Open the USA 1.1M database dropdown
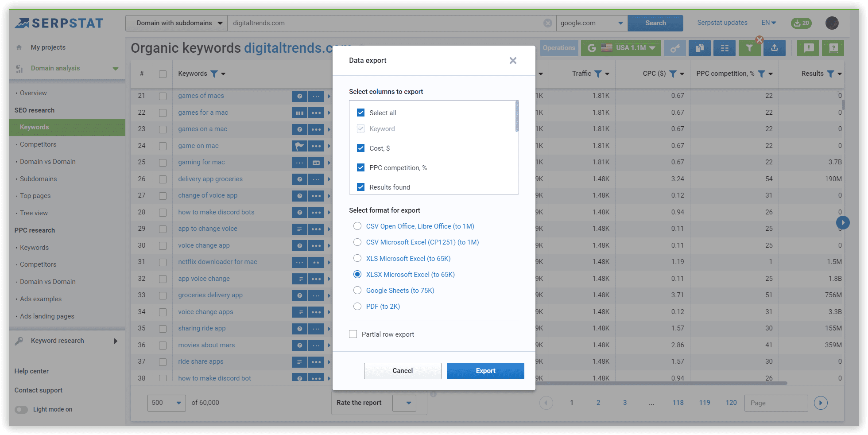868x435 pixels. point(621,48)
